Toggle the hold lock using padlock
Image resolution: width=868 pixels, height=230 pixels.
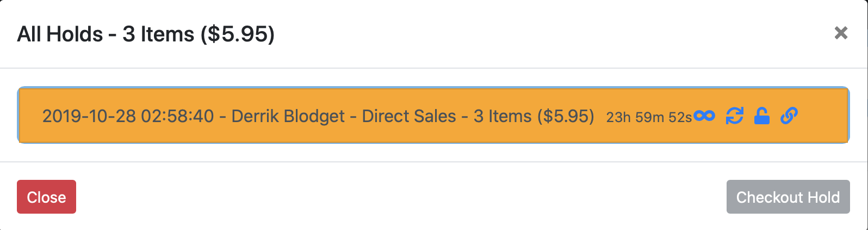point(762,116)
